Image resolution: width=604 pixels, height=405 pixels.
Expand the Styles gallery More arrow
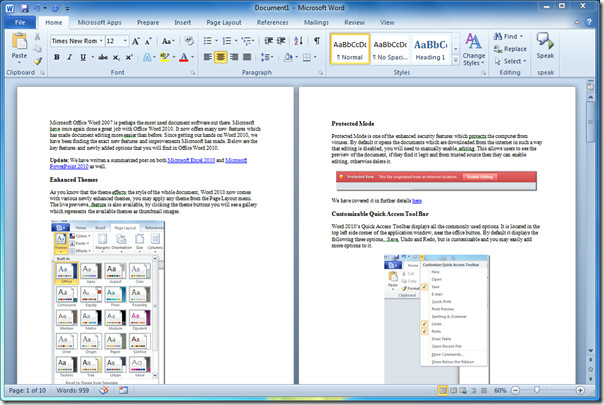(456, 60)
